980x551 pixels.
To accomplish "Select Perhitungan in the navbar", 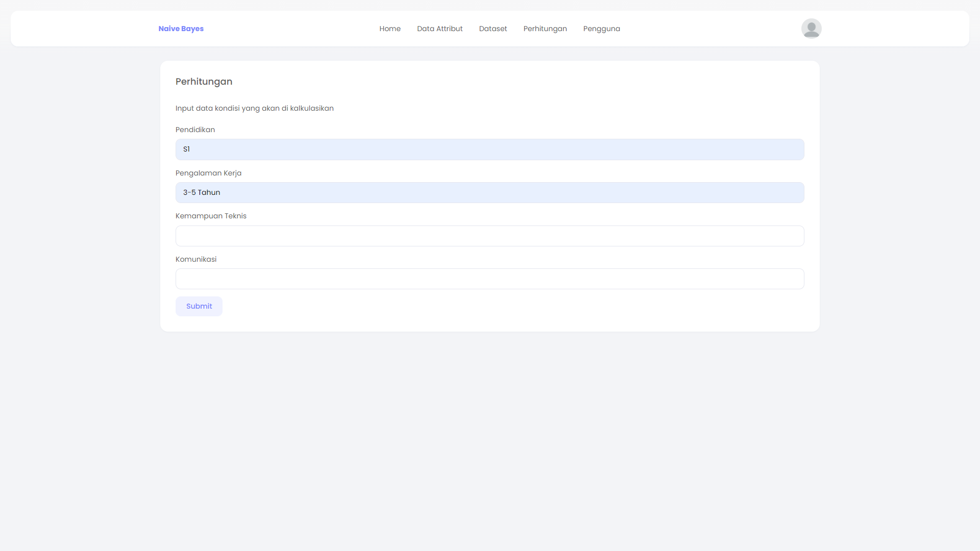I will tap(545, 29).
